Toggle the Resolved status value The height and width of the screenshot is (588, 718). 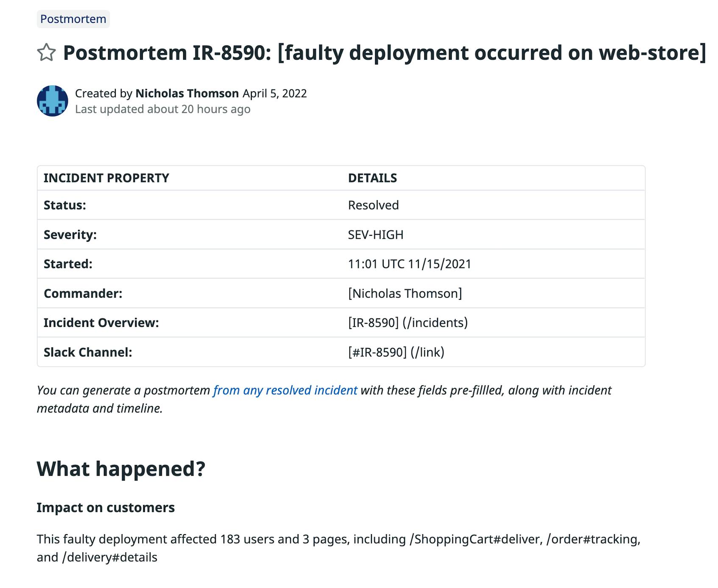click(373, 205)
